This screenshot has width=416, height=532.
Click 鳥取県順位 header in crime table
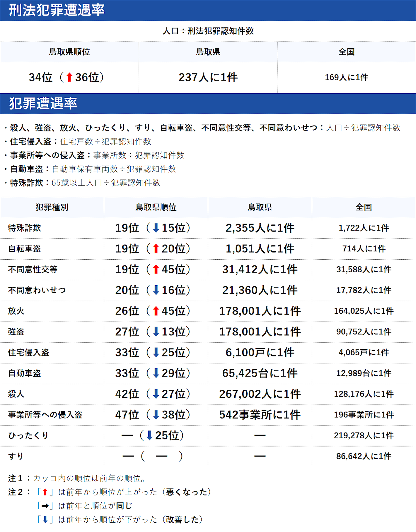click(156, 207)
